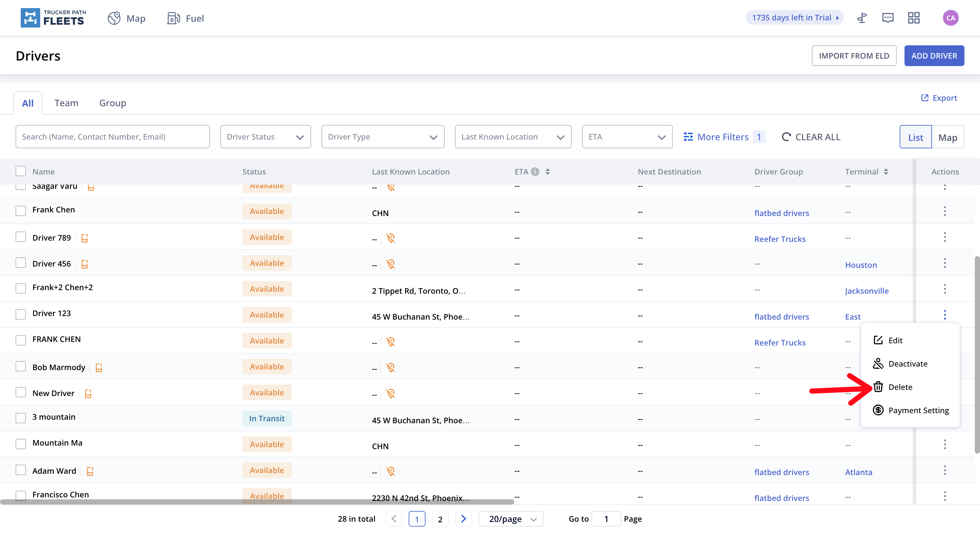Expand the Driver Status dropdown
Image resolution: width=980 pixels, height=533 pixels.
[x=265, y=137]
